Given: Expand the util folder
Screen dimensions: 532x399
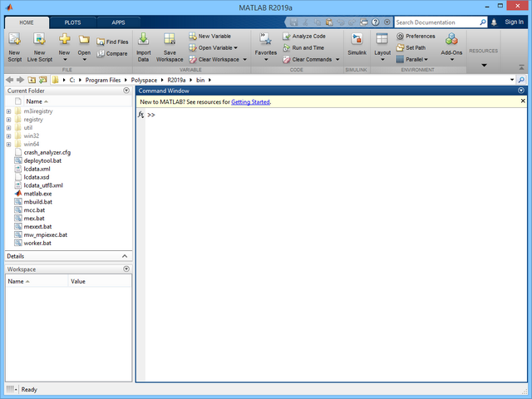Looking at the screenshot, I should tap(8, 128).
